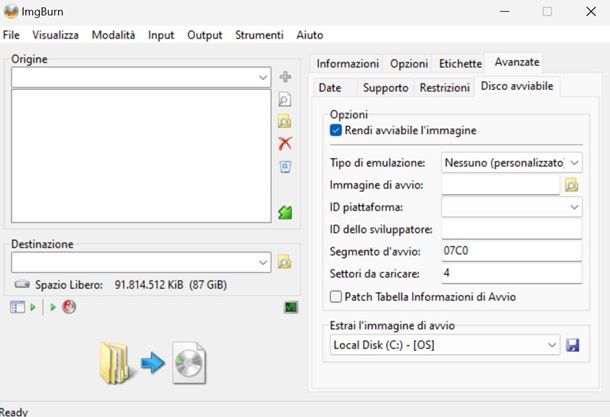Click the ImgBurn title bar app icon
The width and height of the screenshot is (610, 417).
tap(11, 11)
